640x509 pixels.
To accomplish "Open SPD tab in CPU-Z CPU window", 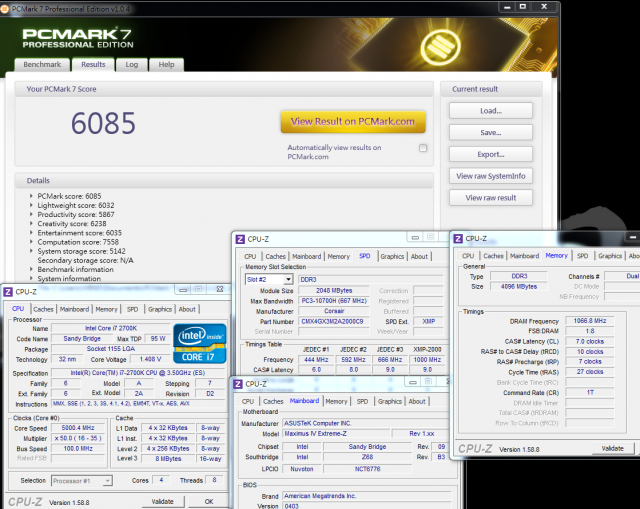I will (132, 309).
